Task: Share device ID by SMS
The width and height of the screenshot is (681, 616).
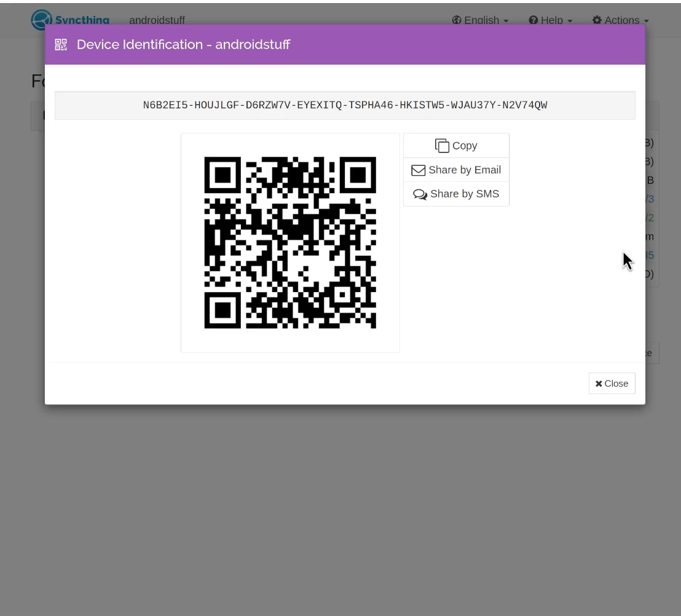Action: pos(456,194)
